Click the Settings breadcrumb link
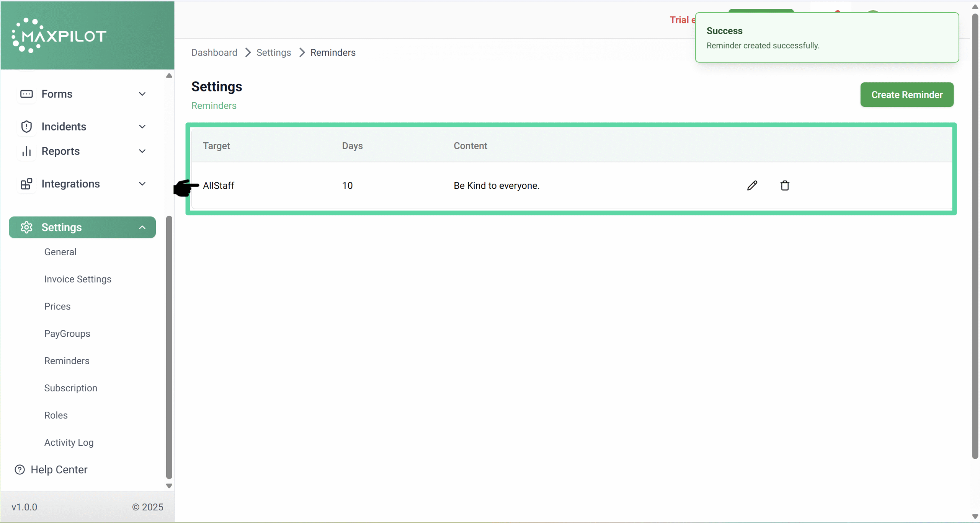Screen dimensions: 980x523 (273, 52)
